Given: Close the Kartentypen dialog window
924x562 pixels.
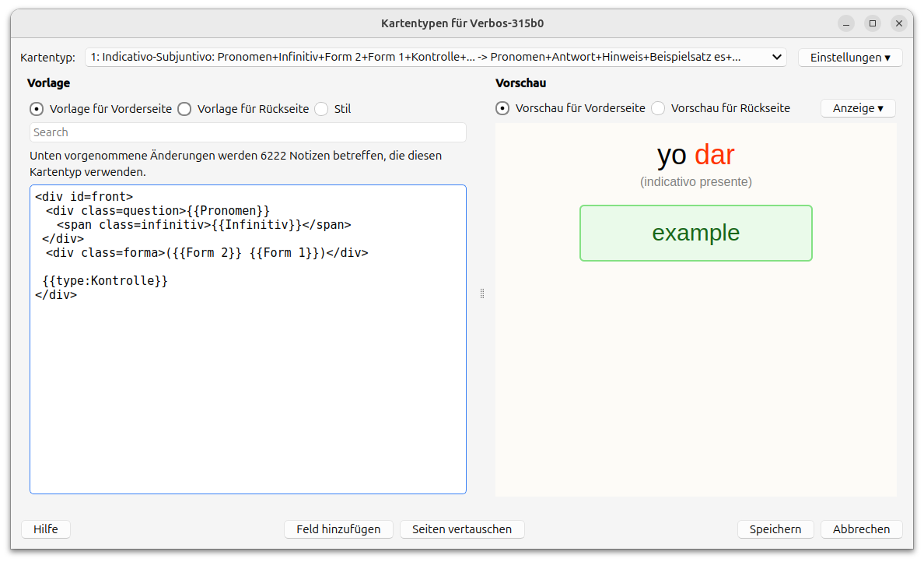Looking at the screenshot, I should tap(898, 23).
